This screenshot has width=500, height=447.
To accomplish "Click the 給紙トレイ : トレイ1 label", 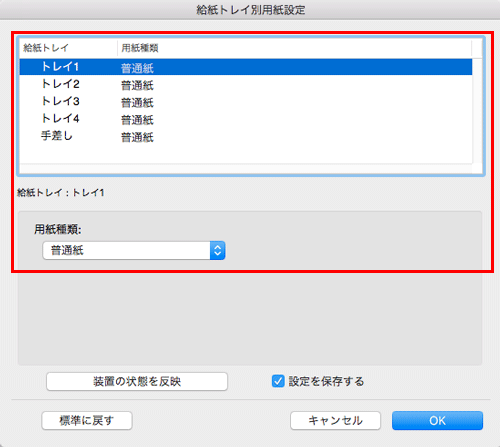I will coord(61,193).
